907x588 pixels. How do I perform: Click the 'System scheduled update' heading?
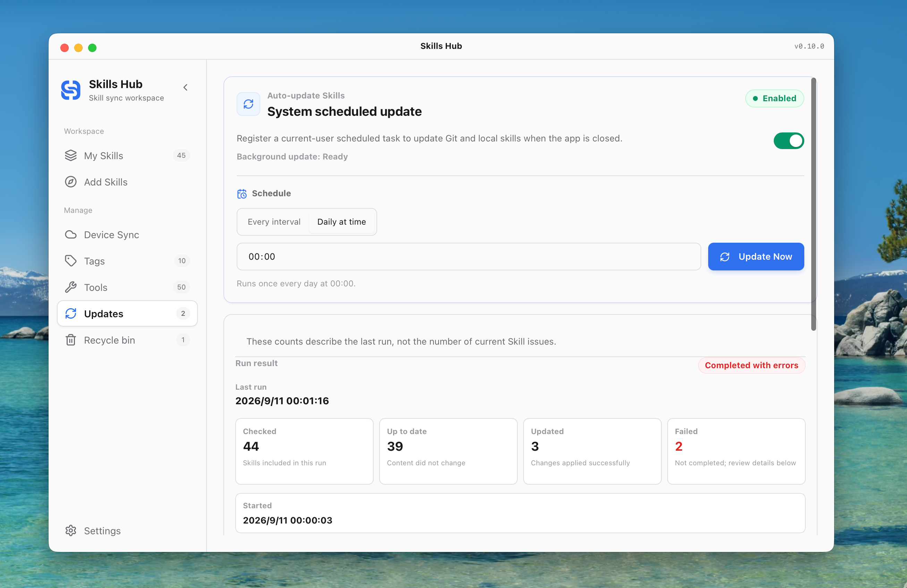click(345, 112)
